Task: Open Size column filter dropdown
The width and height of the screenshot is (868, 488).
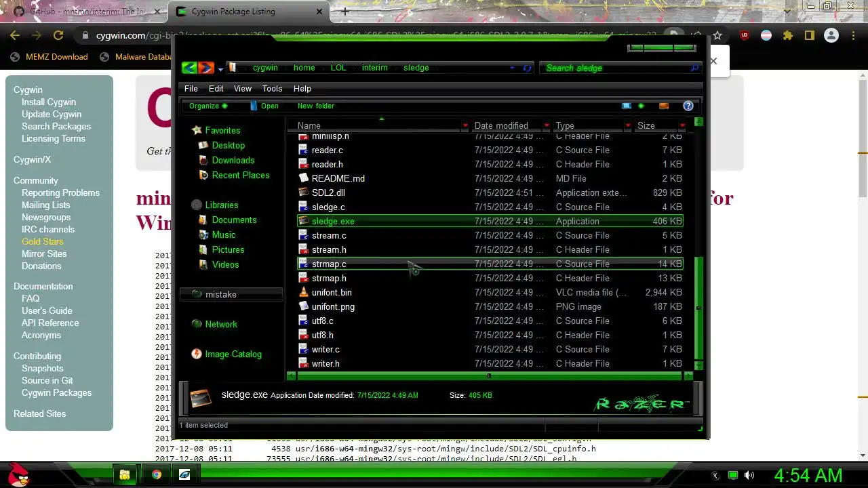Action: pos(682,126)
